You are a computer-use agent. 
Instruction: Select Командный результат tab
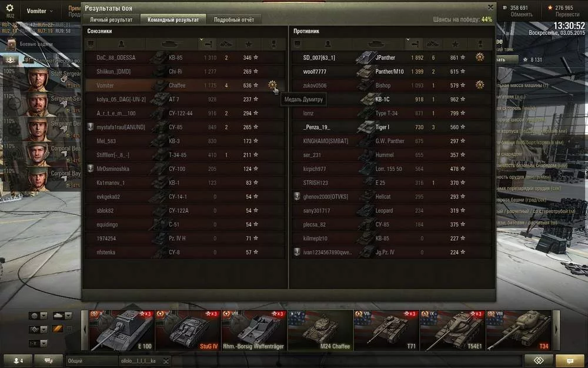click(x=173, y=19)
